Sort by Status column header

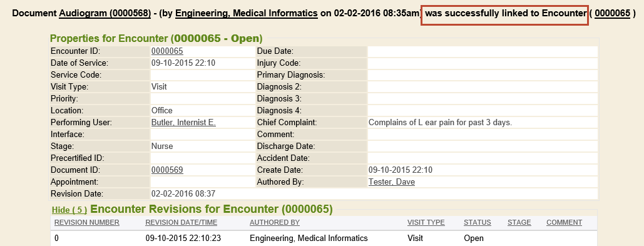478,223
